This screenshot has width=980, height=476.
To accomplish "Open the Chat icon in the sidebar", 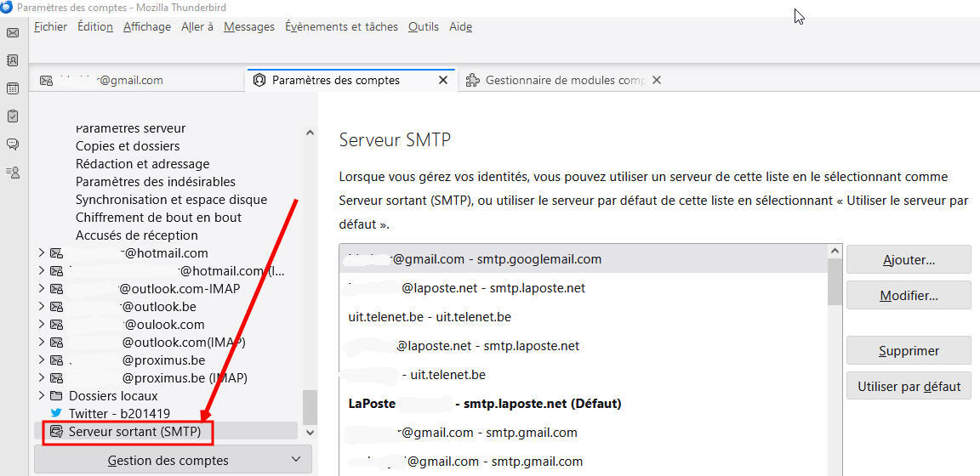I will pyautogui.click(x=12, y=144).
